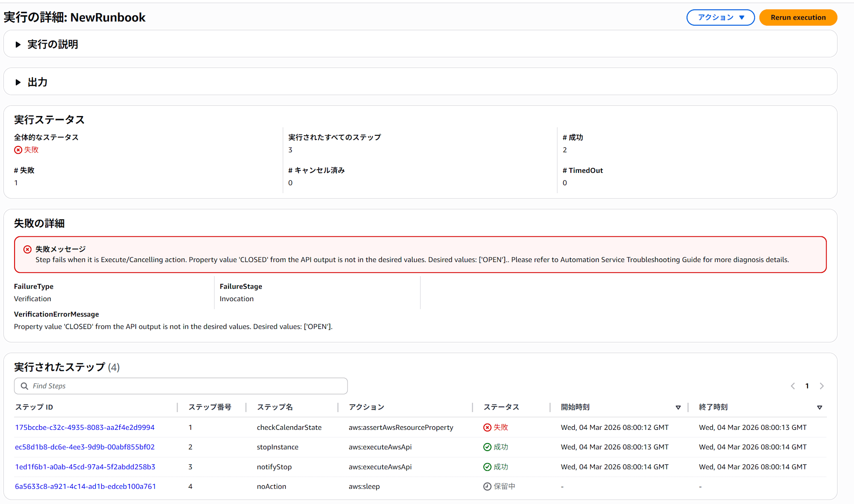
Task: Open step ID 1ed1f6b1-a0ab-45cd-97a4-5f2abdd258b3
Action: [85, 467]
